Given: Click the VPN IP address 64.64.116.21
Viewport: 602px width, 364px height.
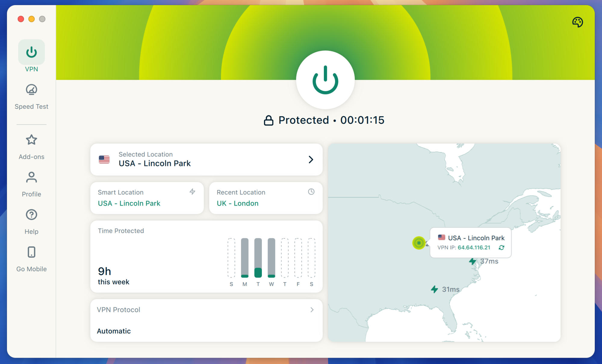Looking at the screenshot, I should click(x=474, y=247).
